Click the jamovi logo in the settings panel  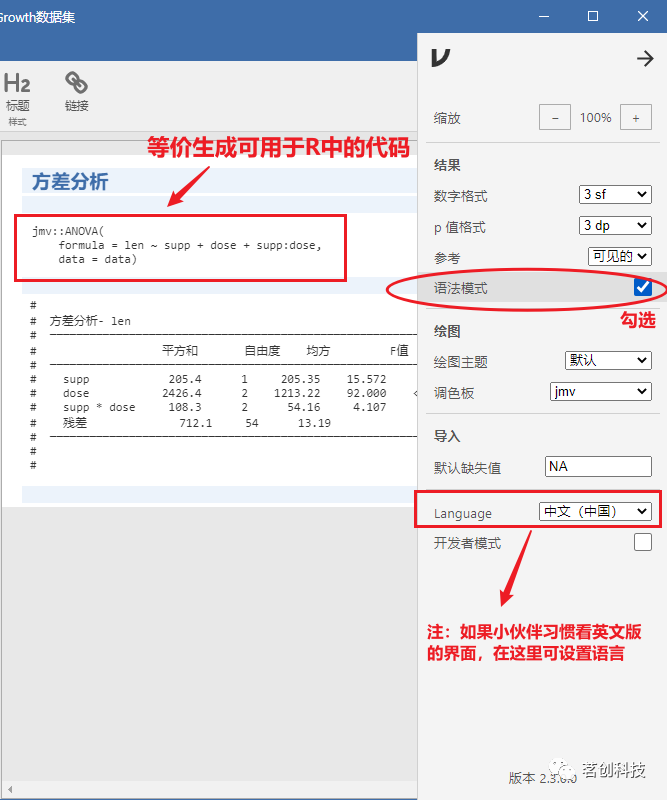(x=440, y=58)
